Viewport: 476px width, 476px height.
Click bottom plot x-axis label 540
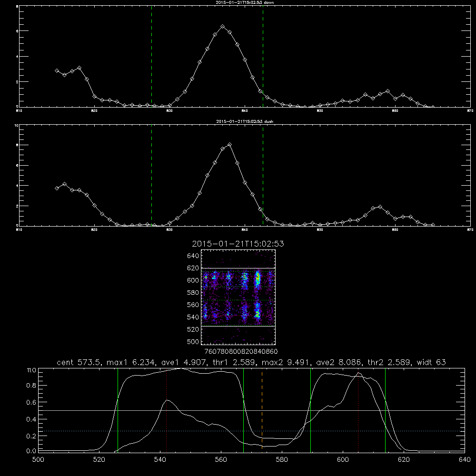(x=160, y=459)
